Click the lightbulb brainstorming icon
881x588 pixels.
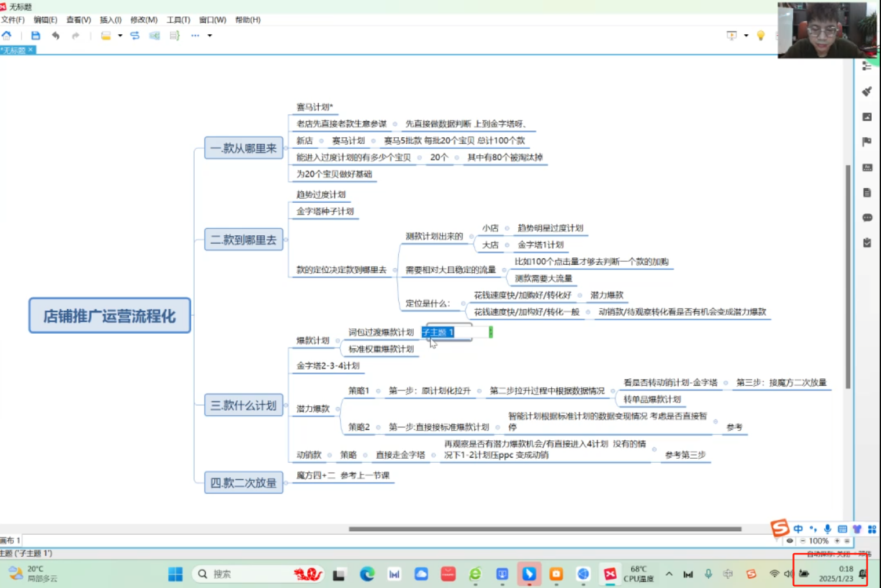[x=761, y=35]
